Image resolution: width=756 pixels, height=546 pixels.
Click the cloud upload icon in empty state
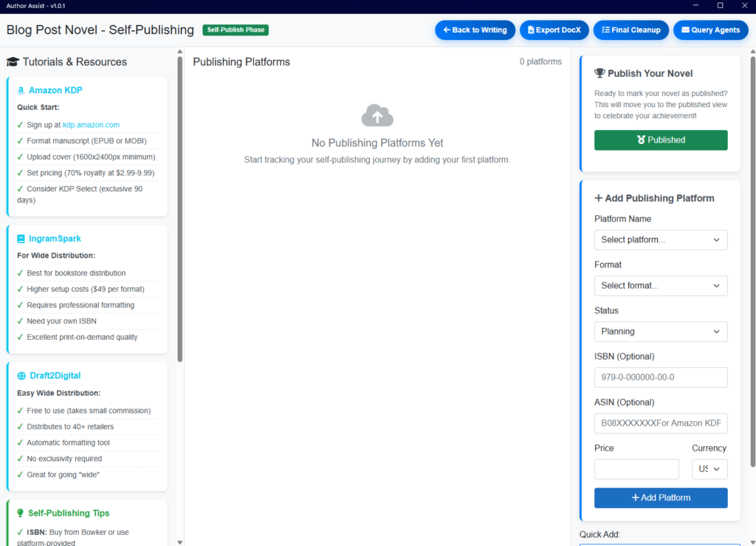[x=377, y=116]
